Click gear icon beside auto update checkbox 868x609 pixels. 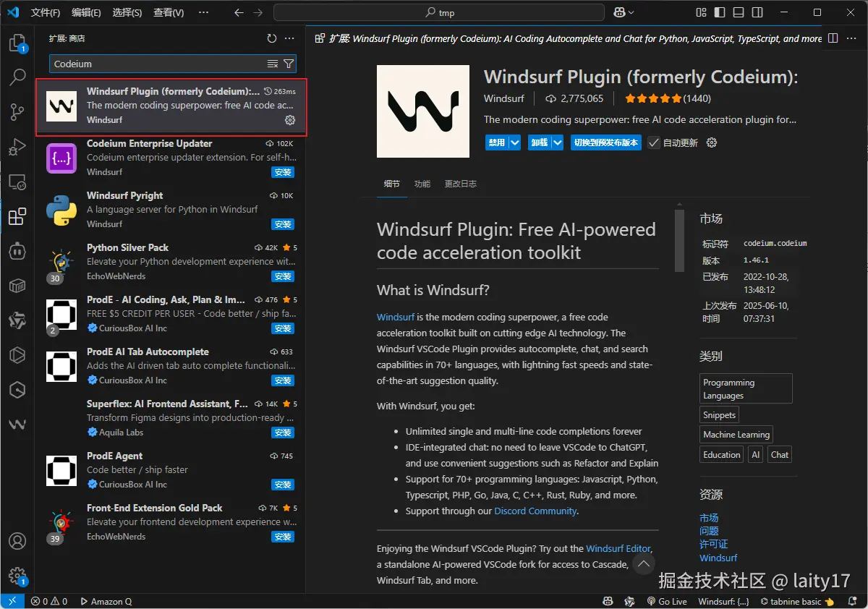711,142
